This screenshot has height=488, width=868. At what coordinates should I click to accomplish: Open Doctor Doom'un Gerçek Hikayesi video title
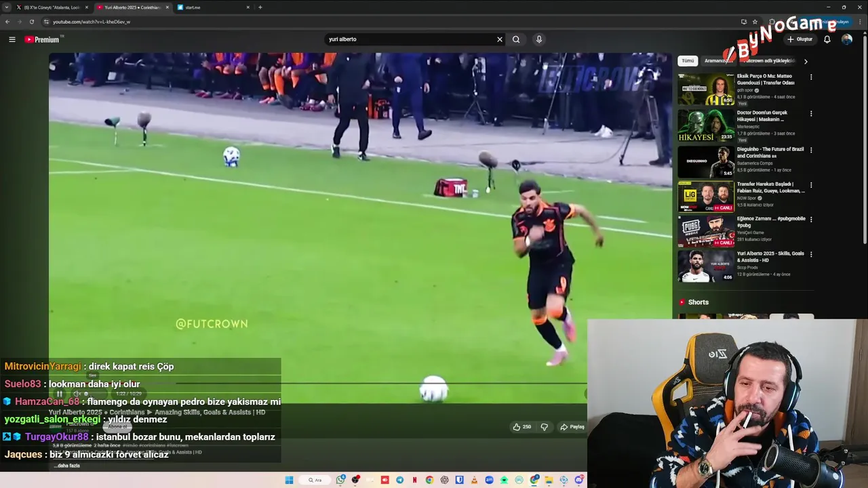pyautogui.click(x=762, y=116)
